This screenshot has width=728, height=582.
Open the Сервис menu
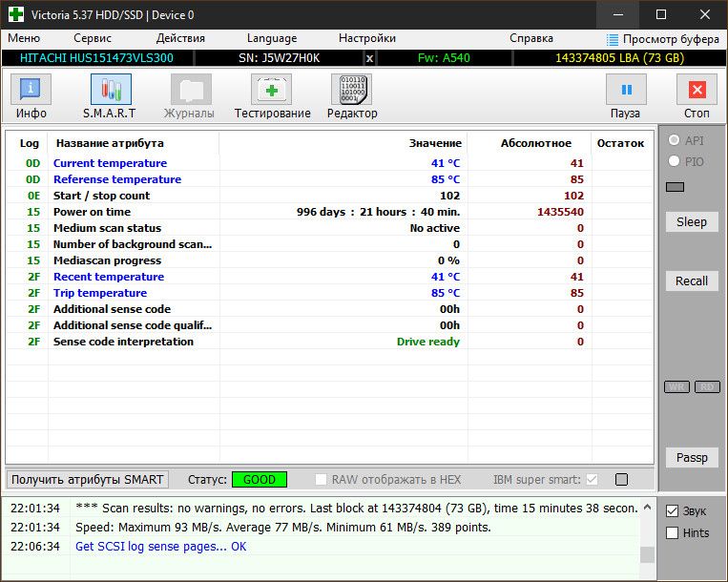pos(93,38)
